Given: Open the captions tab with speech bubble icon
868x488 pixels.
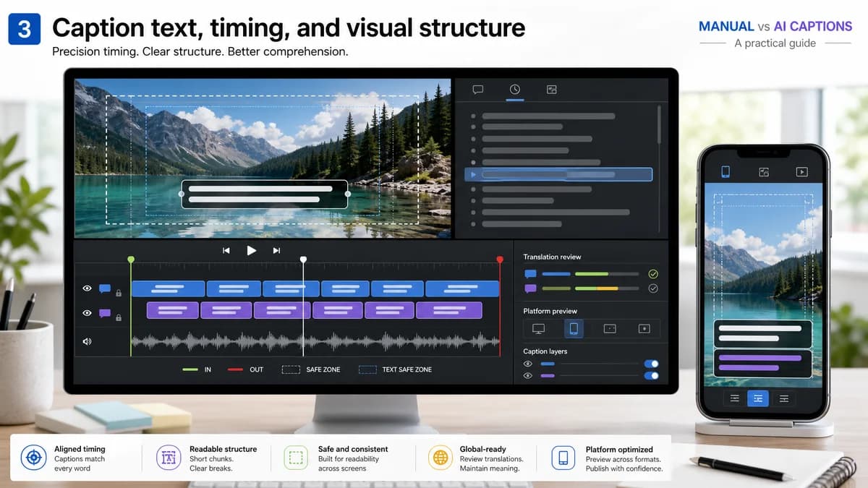Looking at the screenshot, I should (x=477, y=90).
